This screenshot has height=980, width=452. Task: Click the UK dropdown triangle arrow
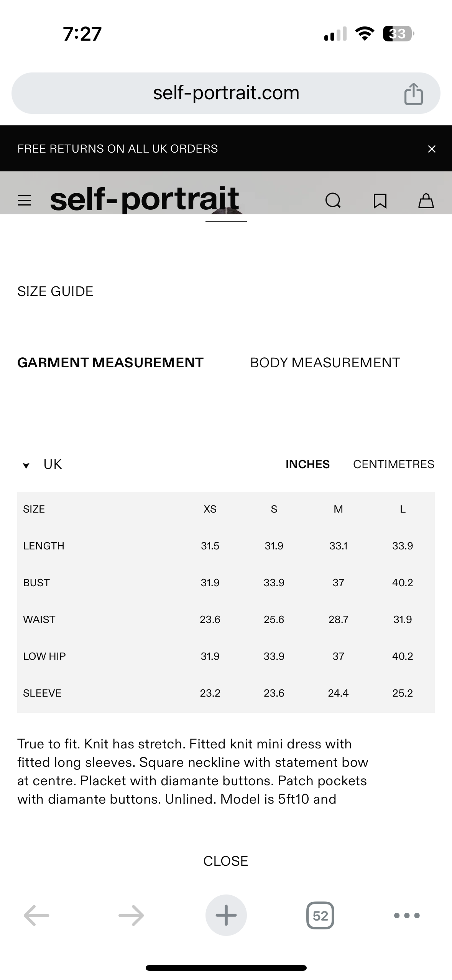pyautogui.click(x=26, y=465)
